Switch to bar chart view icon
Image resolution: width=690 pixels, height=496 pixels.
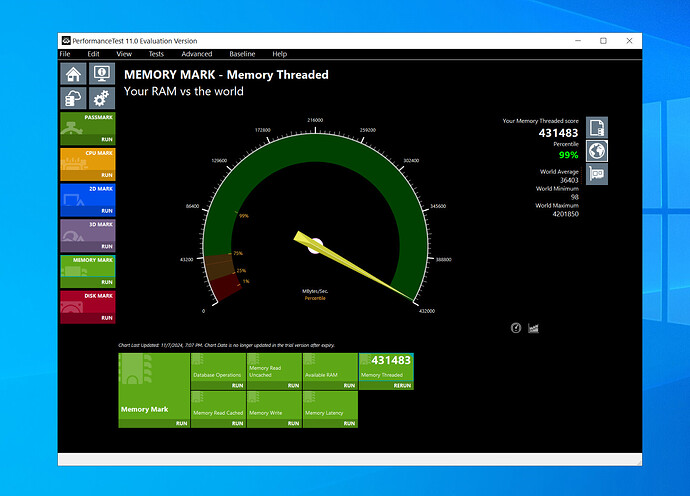pos(533,328)
